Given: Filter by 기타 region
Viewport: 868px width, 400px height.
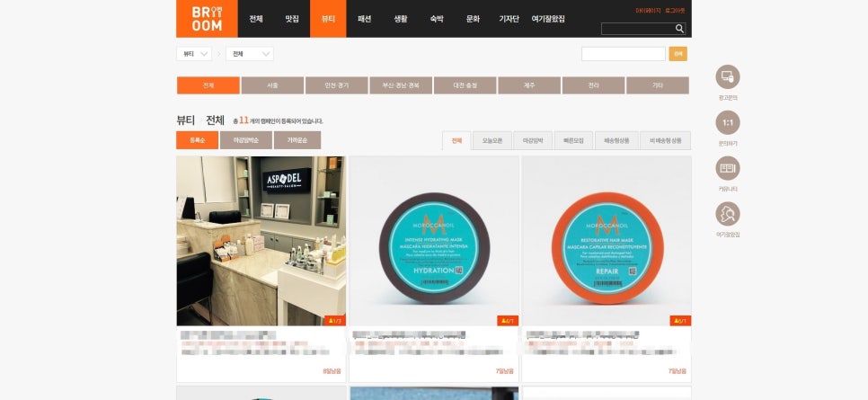Looking at the screenshot, I should click(x=658, y=85).
